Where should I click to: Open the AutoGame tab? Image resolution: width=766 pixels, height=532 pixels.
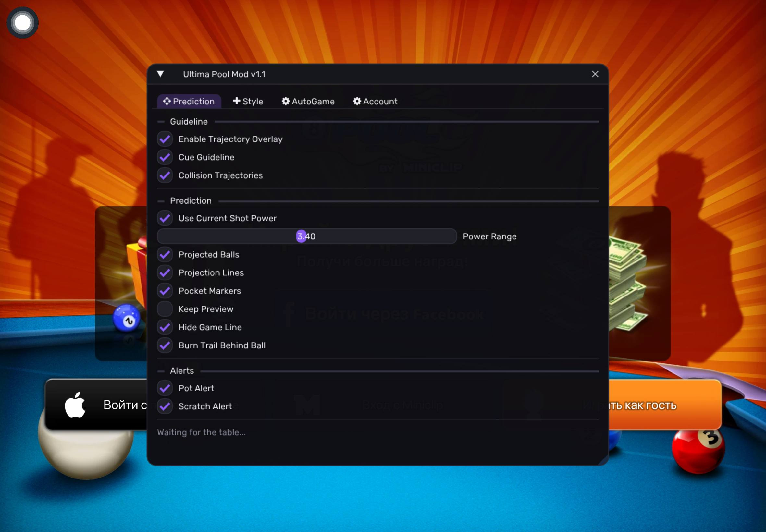coord(308,101)
